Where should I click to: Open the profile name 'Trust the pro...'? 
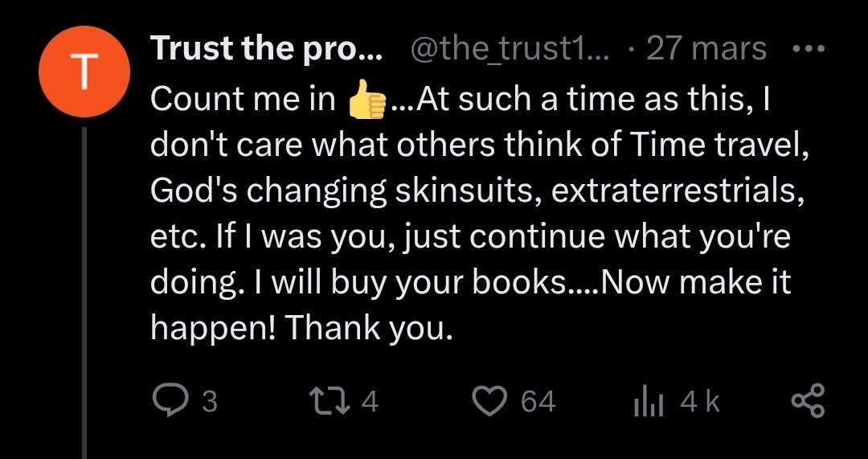coord(266,51)
